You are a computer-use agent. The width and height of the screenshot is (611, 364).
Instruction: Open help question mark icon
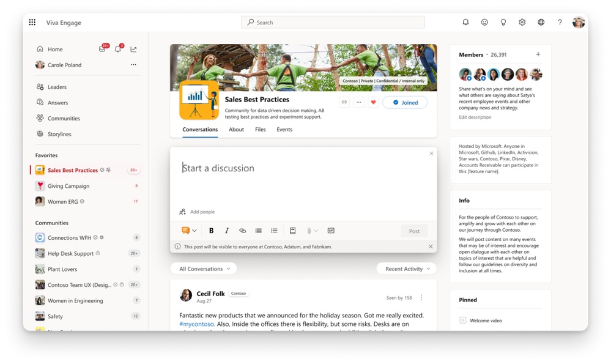[560, 22]
